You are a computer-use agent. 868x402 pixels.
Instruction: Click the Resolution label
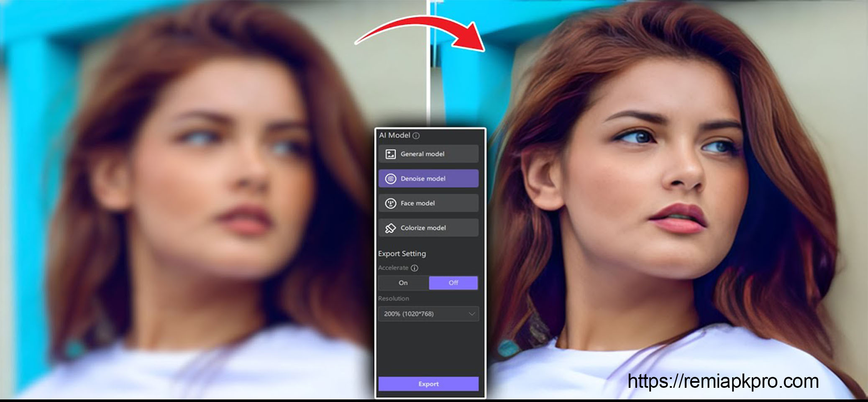pos(394,298)
